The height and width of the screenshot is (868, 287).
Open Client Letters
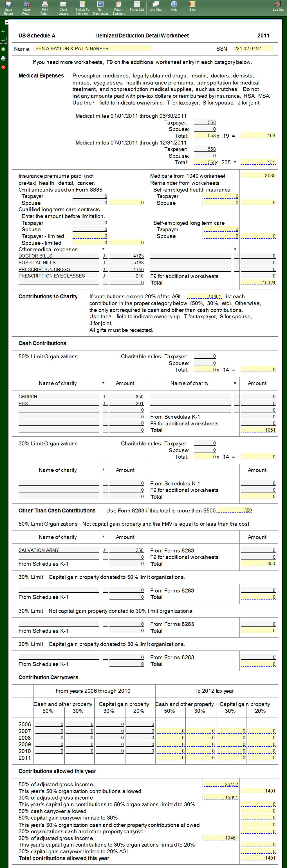[x=63, y=7]
